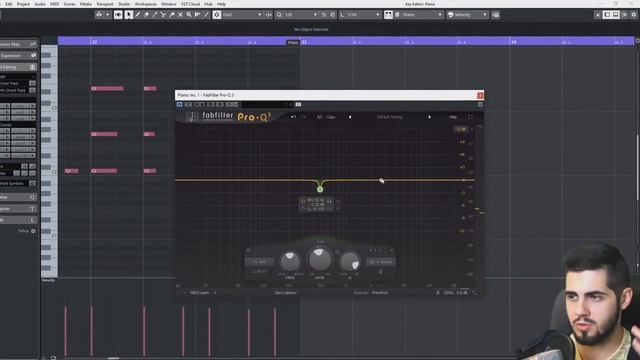The height and width of the screenshot is (360, 640).
Task: Click the Zero Latency processing mode
Action: click(x=286, y=293)
